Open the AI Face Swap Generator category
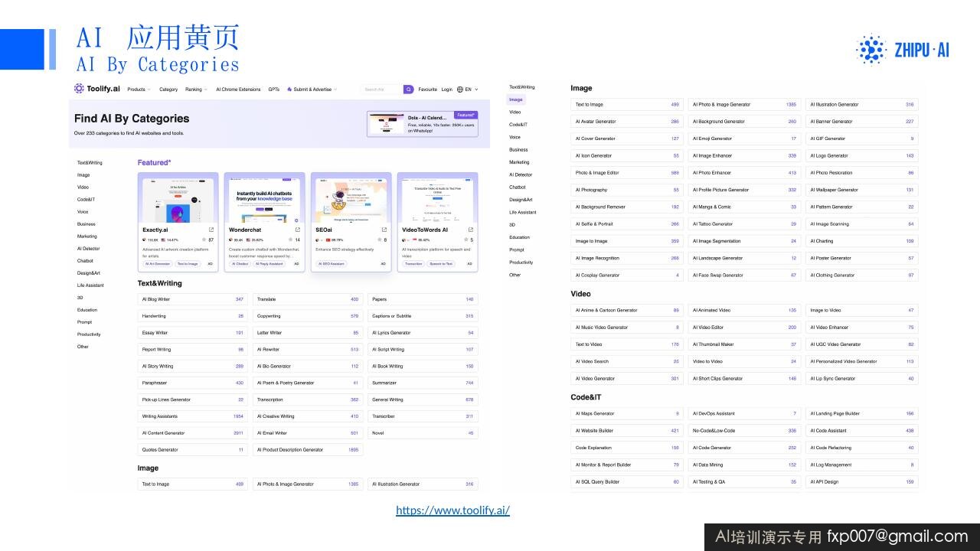The width and height of the screenshot is (980, 551). click(744, 275)
